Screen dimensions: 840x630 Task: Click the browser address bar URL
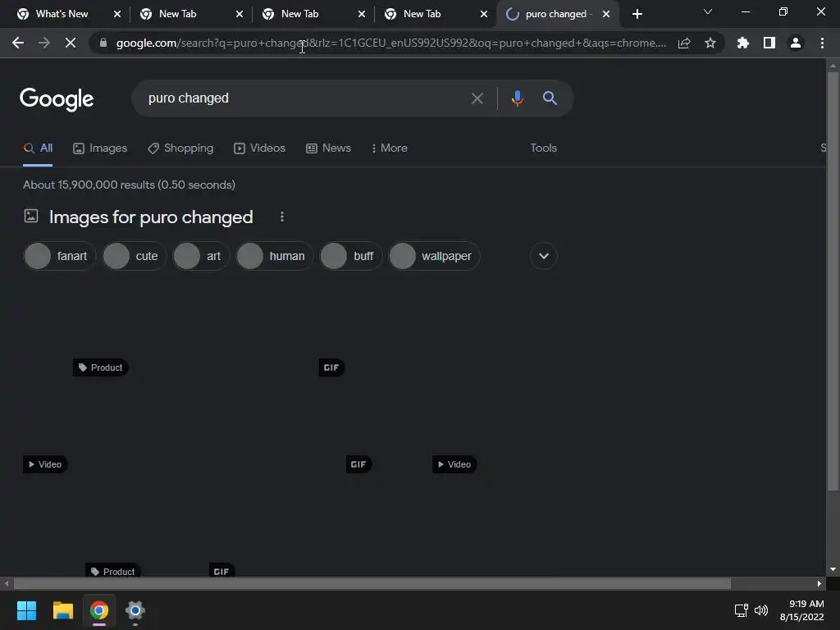tap(391, 43)
